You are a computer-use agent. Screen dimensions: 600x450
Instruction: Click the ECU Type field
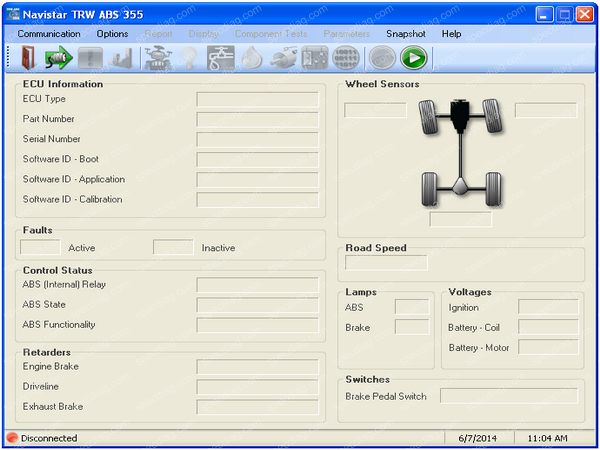[257, 99]
